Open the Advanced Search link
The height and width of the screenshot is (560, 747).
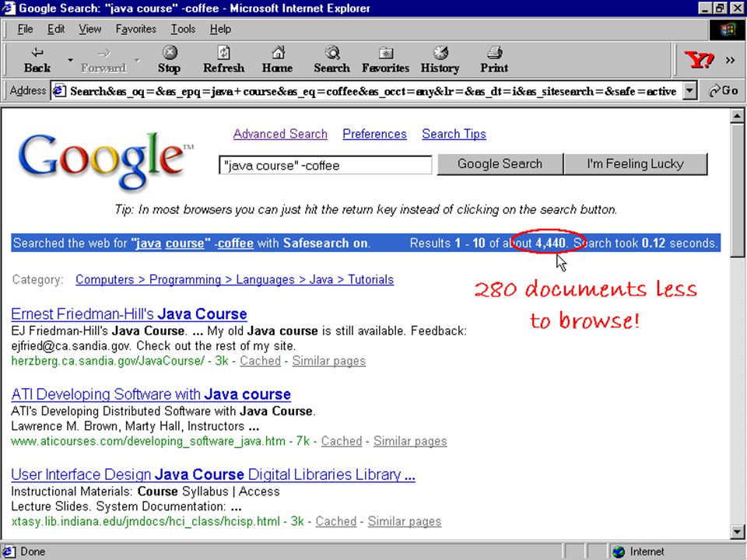(280, 135)
